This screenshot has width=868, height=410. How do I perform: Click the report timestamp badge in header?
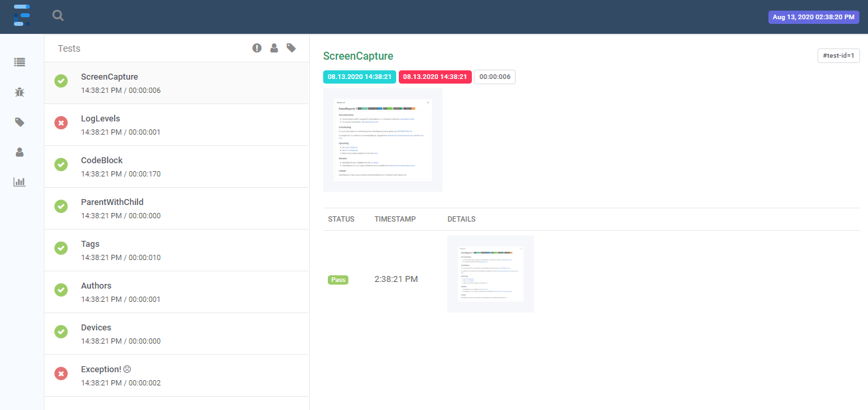pyautogui.click(x=814, y=17)
